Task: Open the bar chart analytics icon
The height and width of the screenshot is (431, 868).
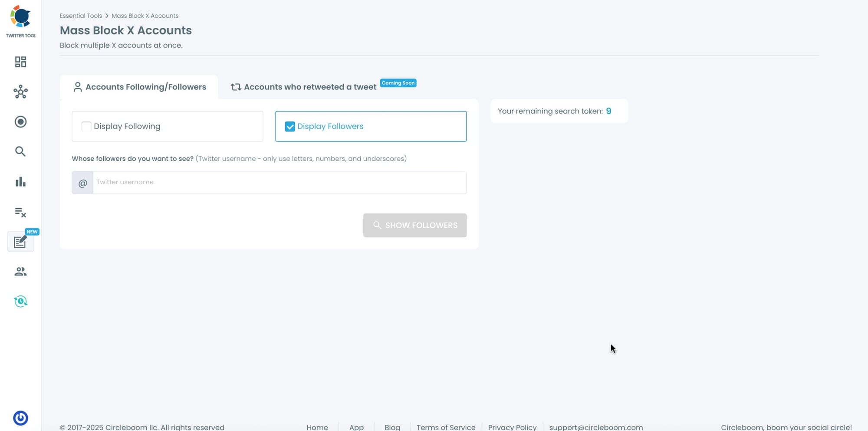Action: click(x=20, y=182)
